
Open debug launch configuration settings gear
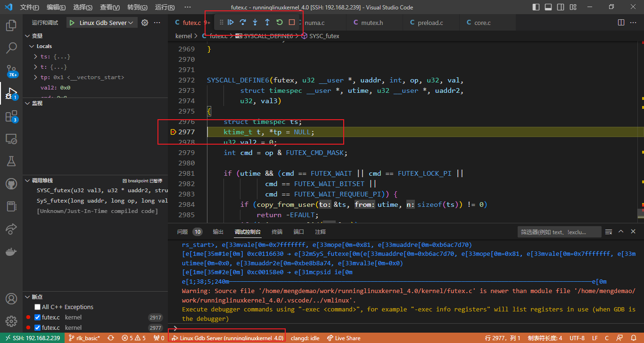[x=145, y=23]
